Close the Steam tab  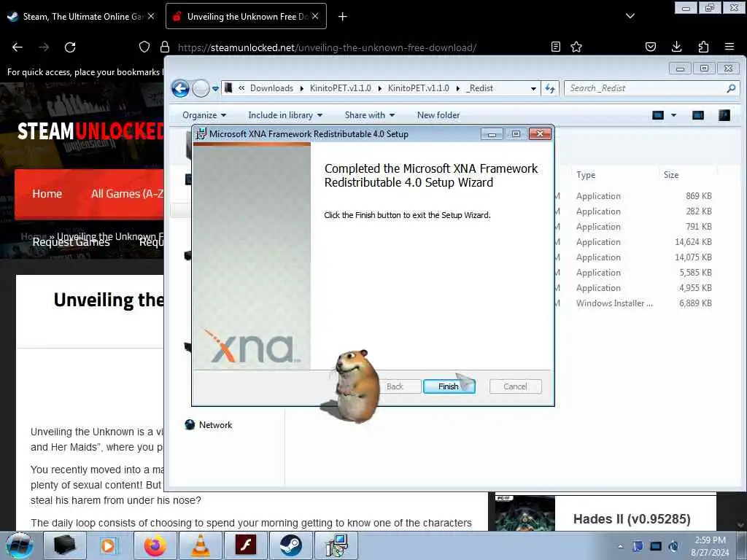pyautogui.click(x=151, y=16)
